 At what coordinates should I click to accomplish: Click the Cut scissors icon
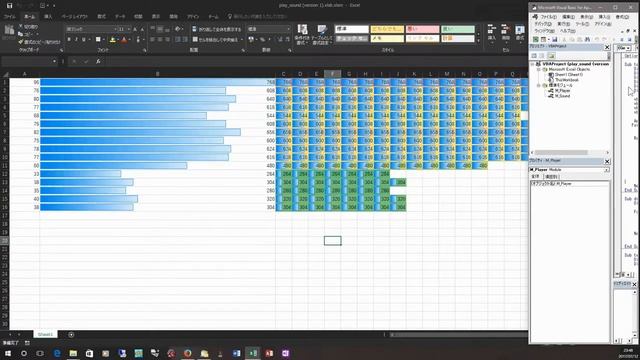[x=20, y=26]
